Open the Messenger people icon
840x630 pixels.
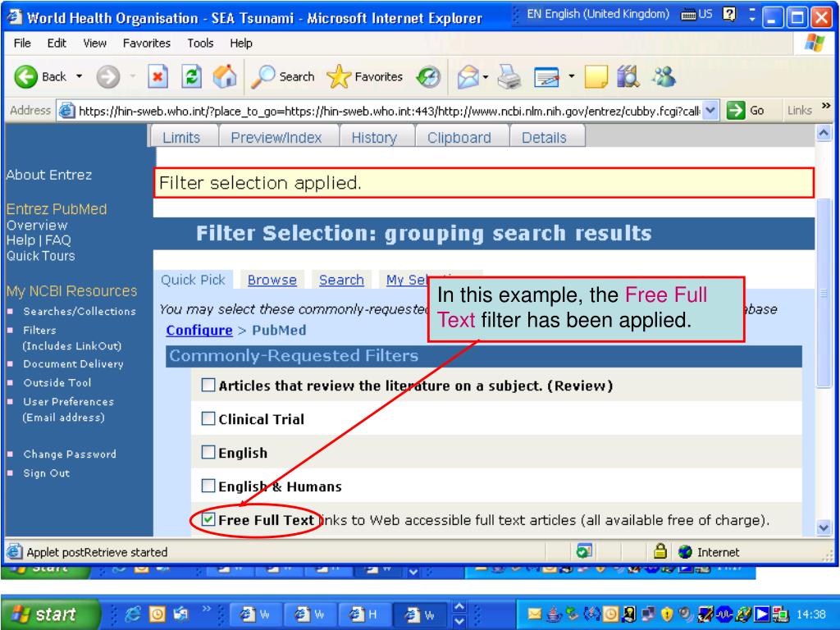(x=664, y=76)
